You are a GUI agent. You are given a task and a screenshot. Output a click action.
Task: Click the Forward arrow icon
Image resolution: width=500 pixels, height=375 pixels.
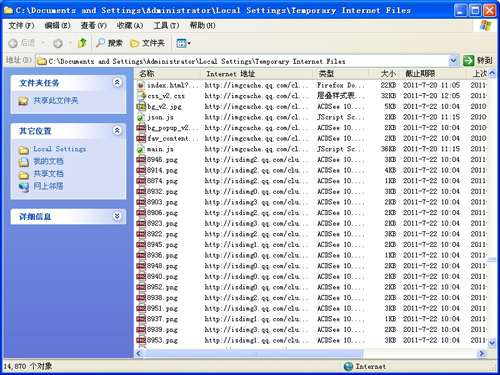pyautogui.click(x=58, y=43)
